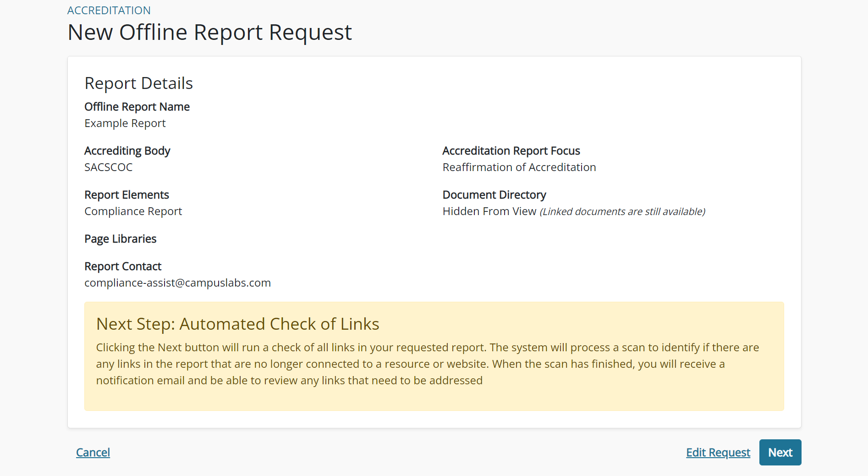This screenshot has height=476, width=868.
Task: Click the Report Elements label
Action: point(126,195)
